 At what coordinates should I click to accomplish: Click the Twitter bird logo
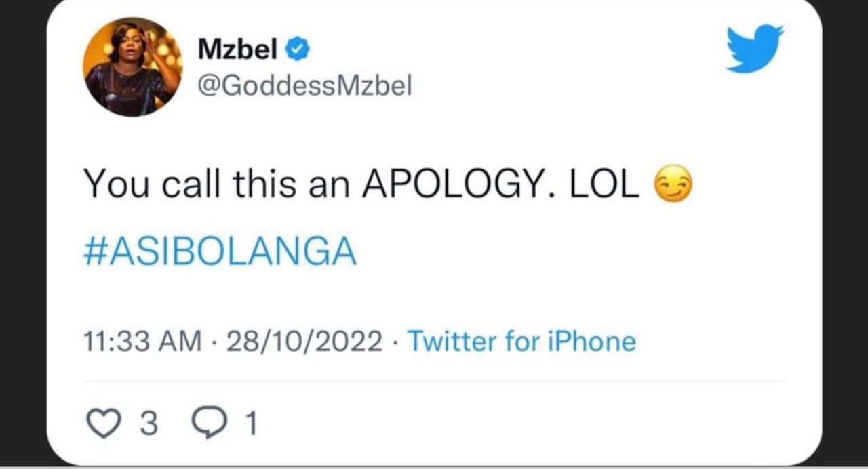(755, 48)
